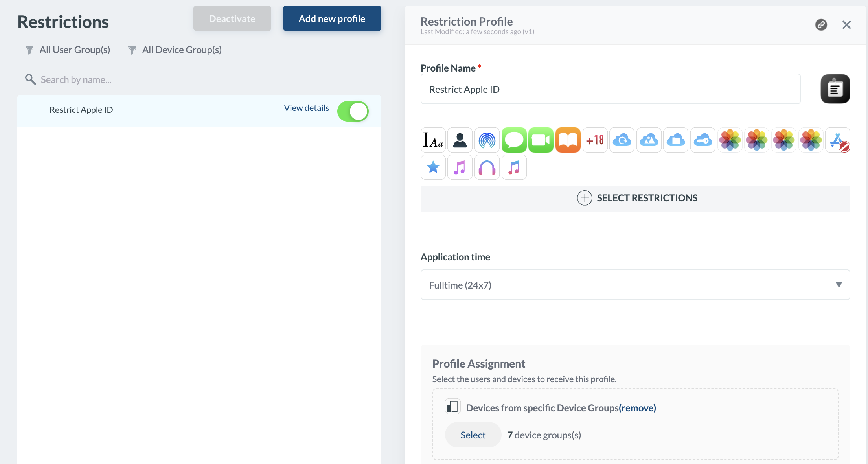Click the +18 explicit content icon
868x464 pixels.
coord(595,140)
